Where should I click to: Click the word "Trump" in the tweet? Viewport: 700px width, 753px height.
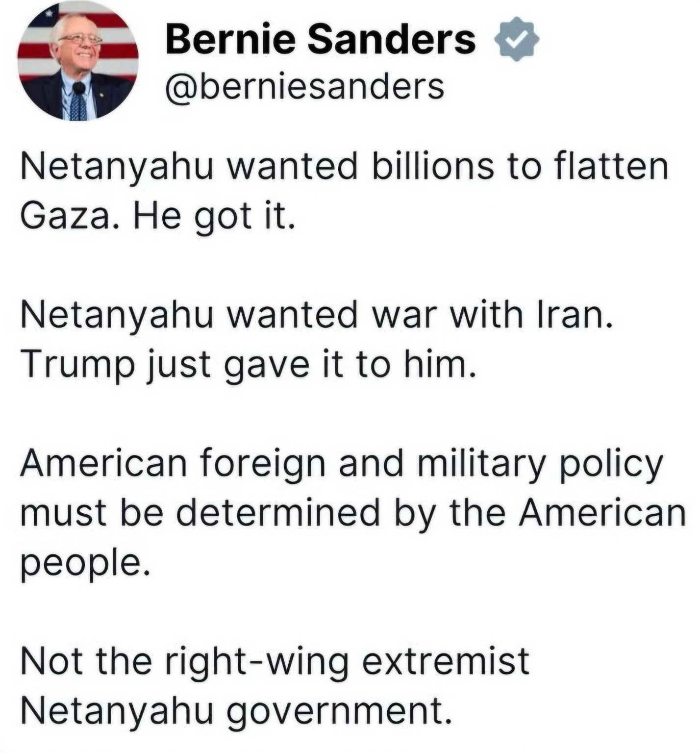[x=77, y=365]
